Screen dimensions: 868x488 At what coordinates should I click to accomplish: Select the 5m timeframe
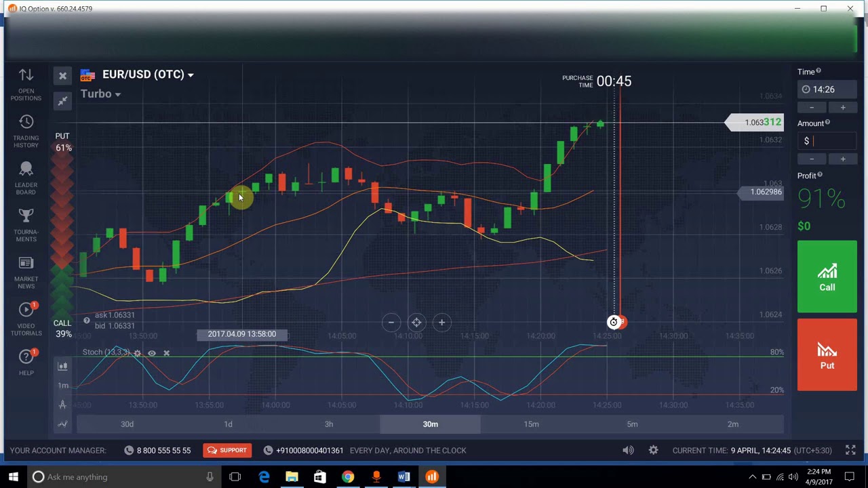(x=632, y=424)
